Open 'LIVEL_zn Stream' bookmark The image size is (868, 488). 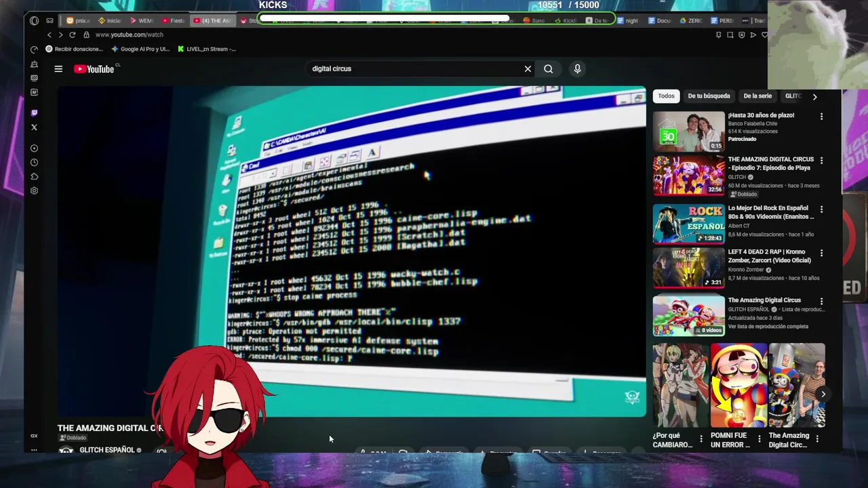[x=207, y=49]
